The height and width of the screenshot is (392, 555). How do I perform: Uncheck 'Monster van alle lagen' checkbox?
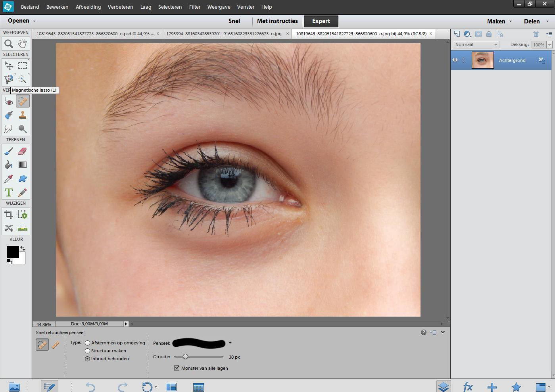click(x=177, y=368)
